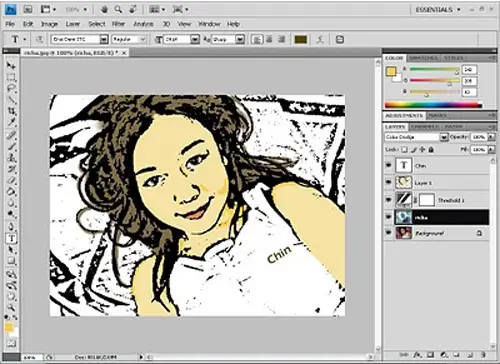
Task: Open the layer Fill slider arrow
Action: pyautogui.click(x=491, y=150)
